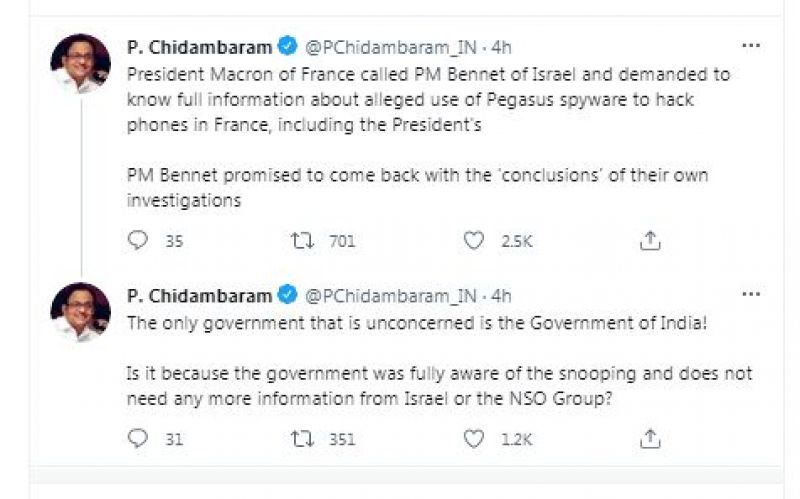Click @PChidambaram_IN handle on second tweet

coord(390,295)
